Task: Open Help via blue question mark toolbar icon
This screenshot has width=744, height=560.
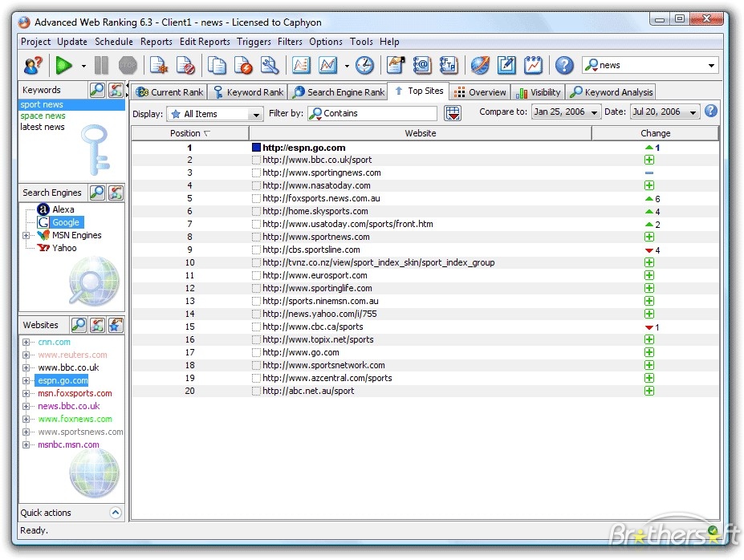Action: (564, 66)
